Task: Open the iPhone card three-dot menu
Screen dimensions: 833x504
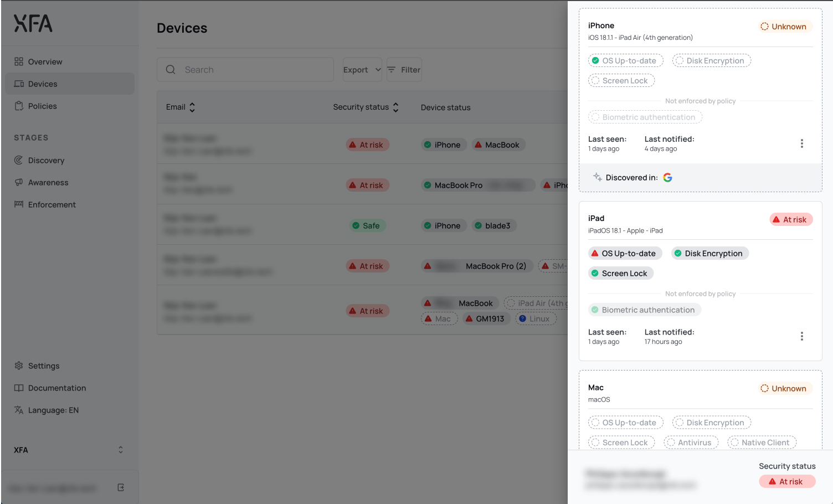Action: [801, 143]
